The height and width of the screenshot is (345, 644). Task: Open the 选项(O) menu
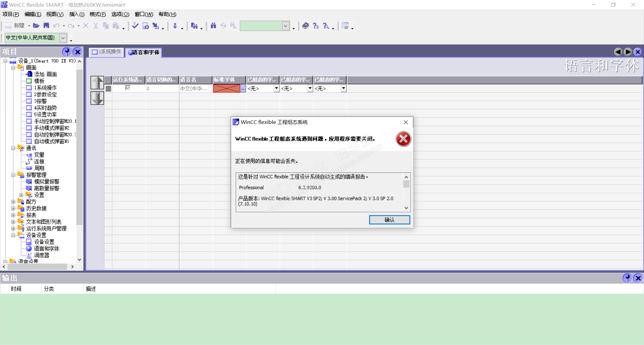click(120, 14)
